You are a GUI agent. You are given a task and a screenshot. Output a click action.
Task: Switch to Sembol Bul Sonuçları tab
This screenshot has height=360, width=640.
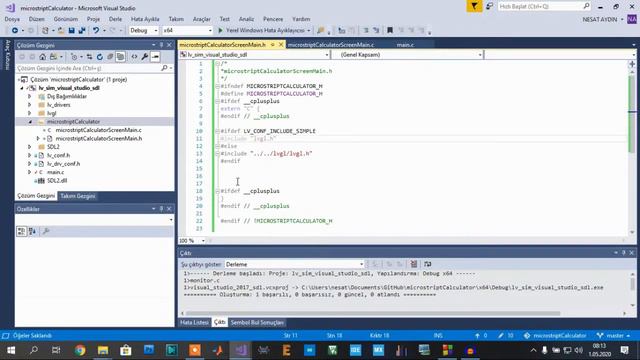pyautogui.click(x=257, y=323)
